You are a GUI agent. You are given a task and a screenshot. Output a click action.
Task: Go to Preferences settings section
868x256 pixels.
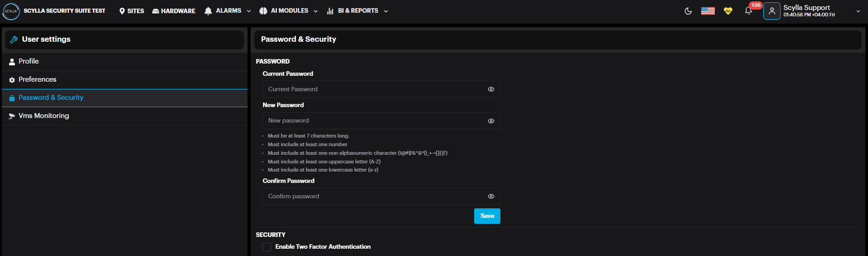[37, 79]
